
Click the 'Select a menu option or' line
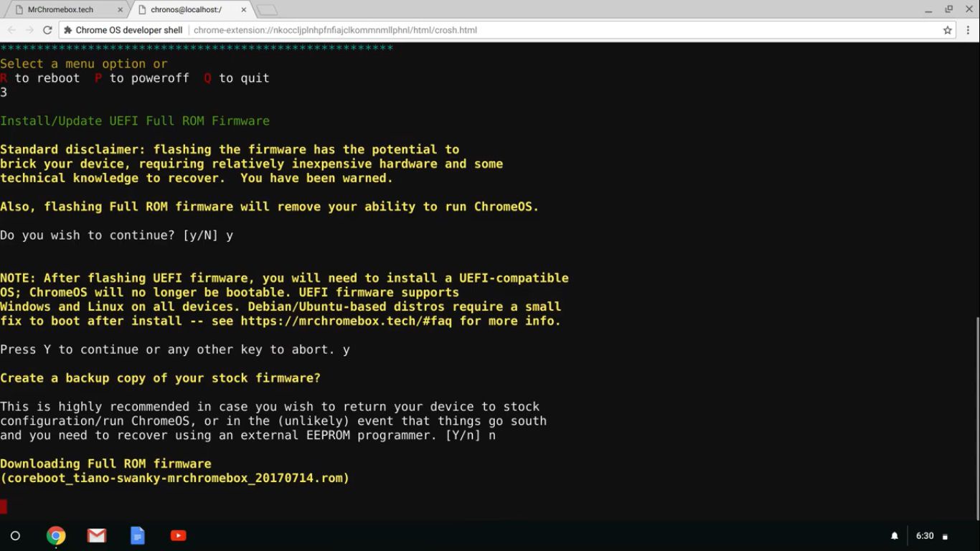(x=84, y=64)
